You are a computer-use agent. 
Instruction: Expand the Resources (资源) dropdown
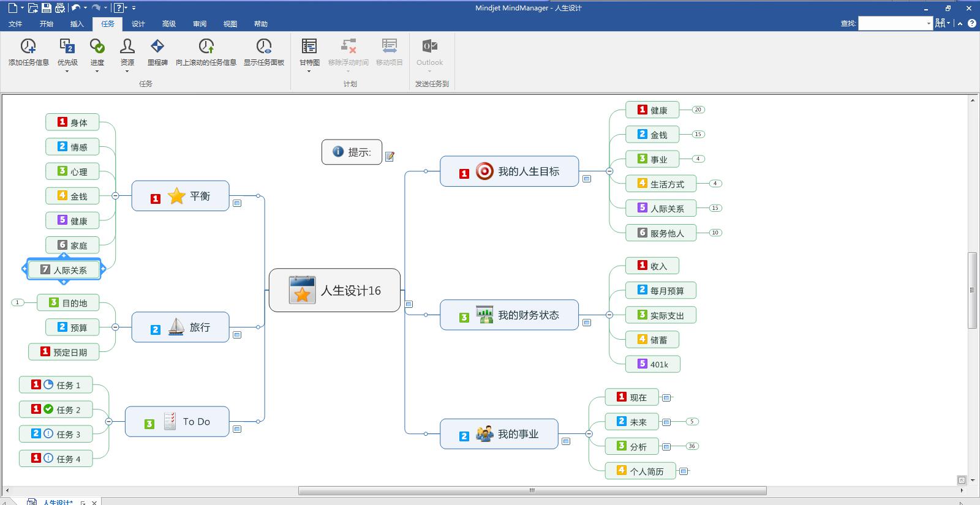(x=127, y=71)
